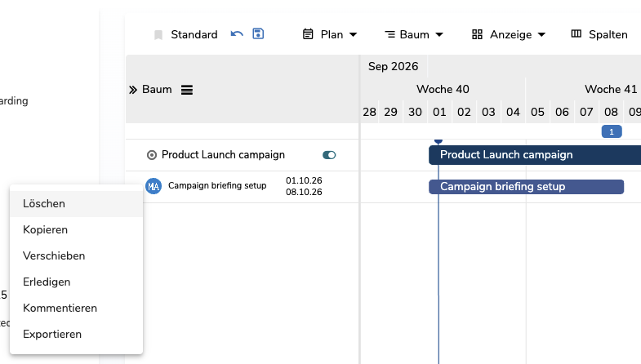Choose Erledigen in the context menu

point(77,282)
